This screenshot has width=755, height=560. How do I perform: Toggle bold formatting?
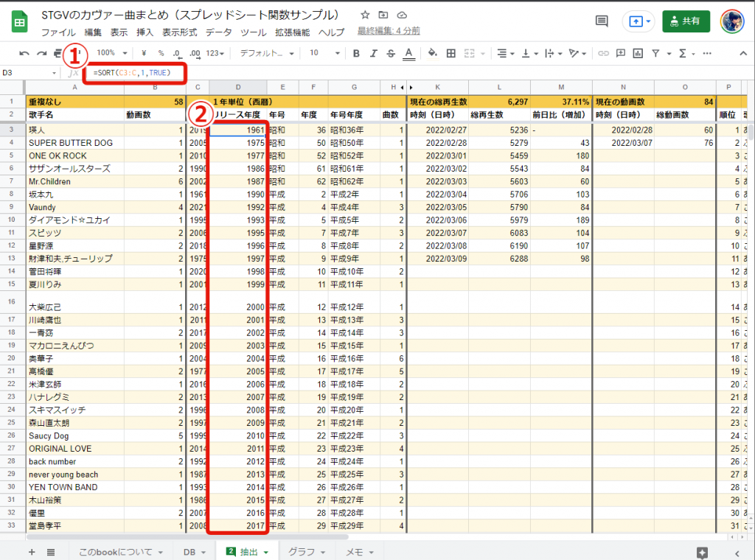coord(356,53)
